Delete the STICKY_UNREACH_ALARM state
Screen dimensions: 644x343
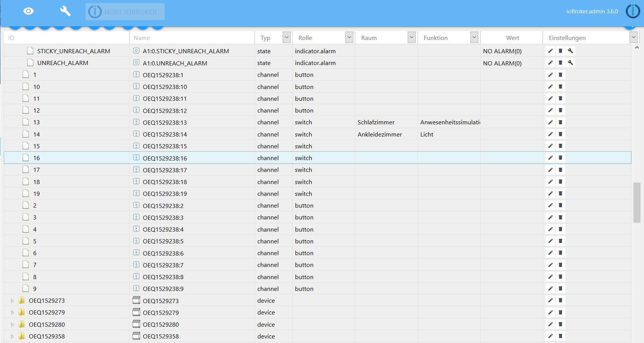560,51
